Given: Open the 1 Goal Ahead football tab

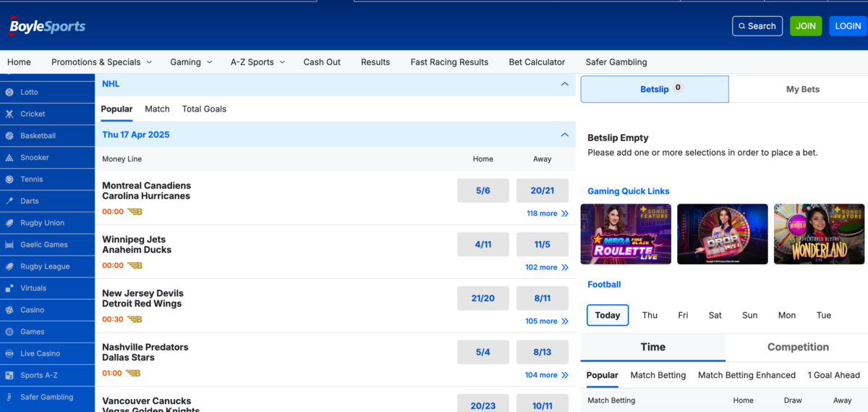Looking at the screenshot, I should pos(833,375).
